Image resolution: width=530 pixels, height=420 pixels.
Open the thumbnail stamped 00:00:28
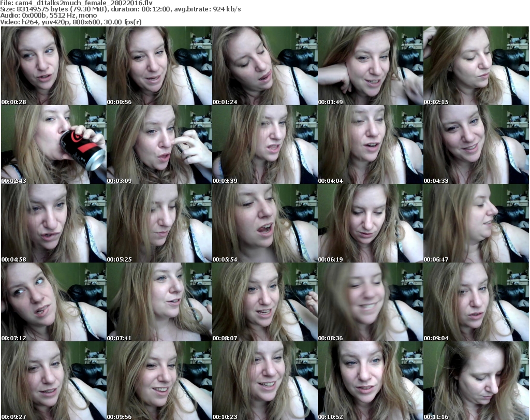tap(54, 66)
